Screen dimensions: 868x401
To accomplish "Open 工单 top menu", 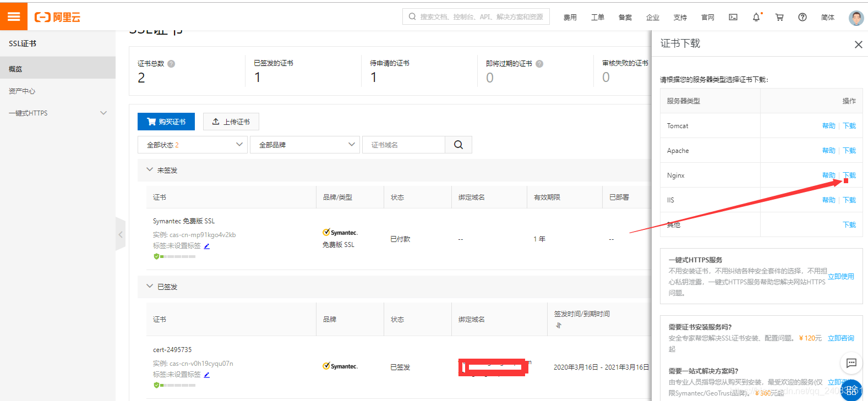I will [x=597, y=18].
